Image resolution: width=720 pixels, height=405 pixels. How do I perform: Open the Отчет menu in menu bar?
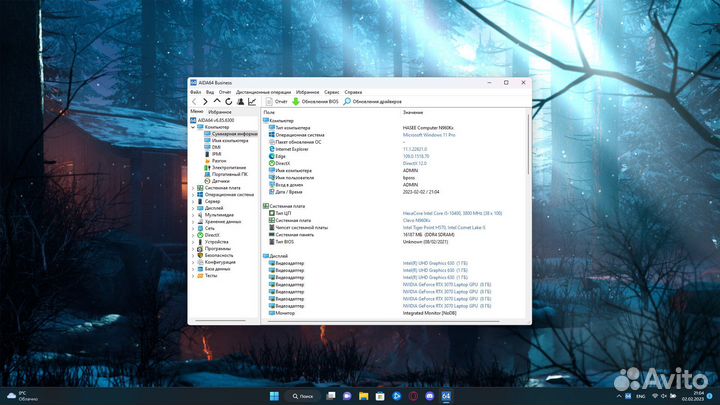[225, 92]
